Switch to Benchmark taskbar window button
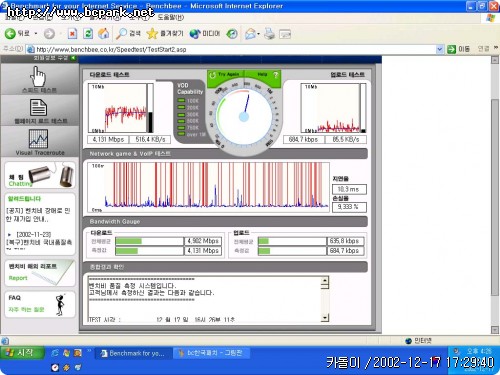500x375 pixels. point(133,353)
